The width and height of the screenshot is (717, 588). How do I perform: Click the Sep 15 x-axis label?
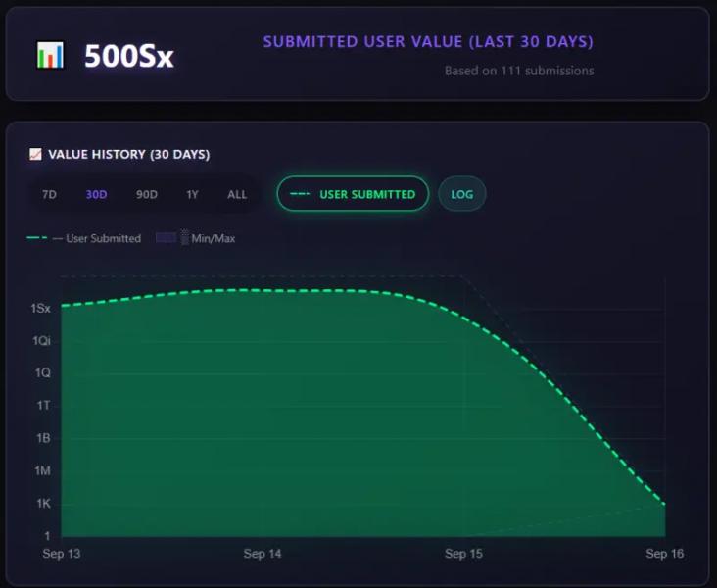coord(463,555)
